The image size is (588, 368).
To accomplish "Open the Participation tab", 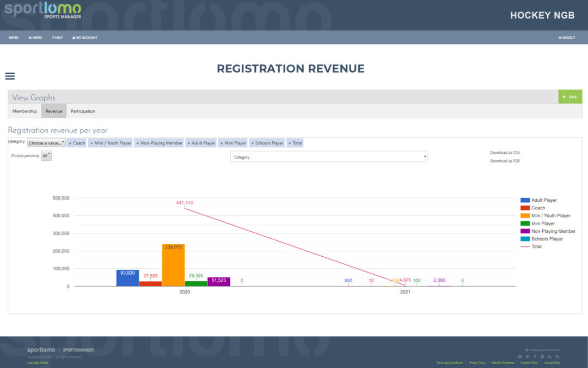I will (x=83, y=111).
